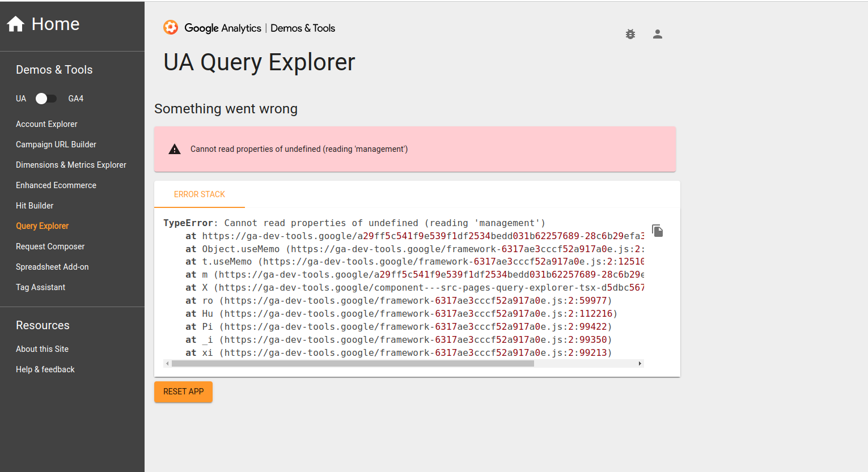Click the 'TypeError' line in the stack trace
The width and height of the screenshot is (868, 472).
tap(354, 223)
